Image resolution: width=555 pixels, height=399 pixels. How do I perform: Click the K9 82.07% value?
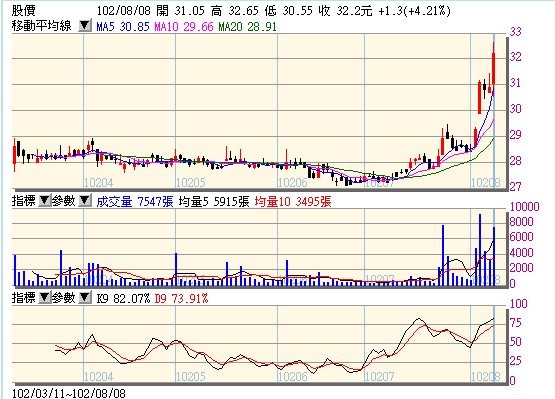[123, 298]
